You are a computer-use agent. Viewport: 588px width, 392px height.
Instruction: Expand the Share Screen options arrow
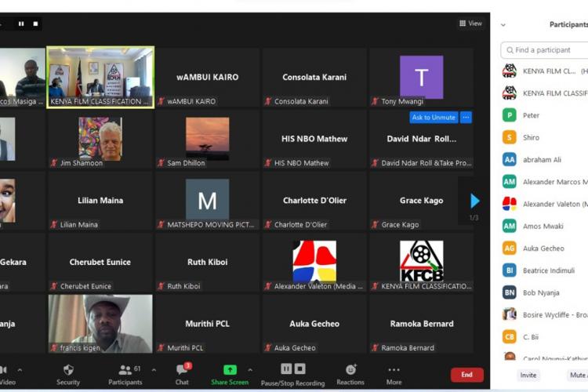(x=250, y=370)
